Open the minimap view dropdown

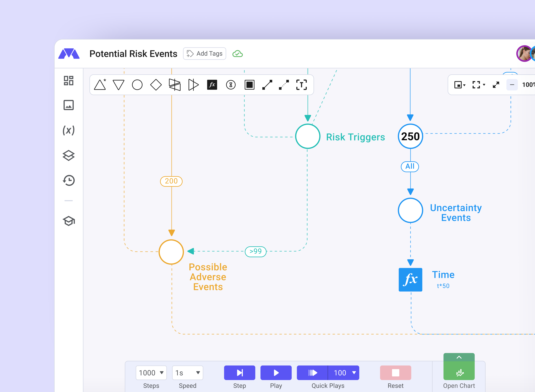(460, 85)
